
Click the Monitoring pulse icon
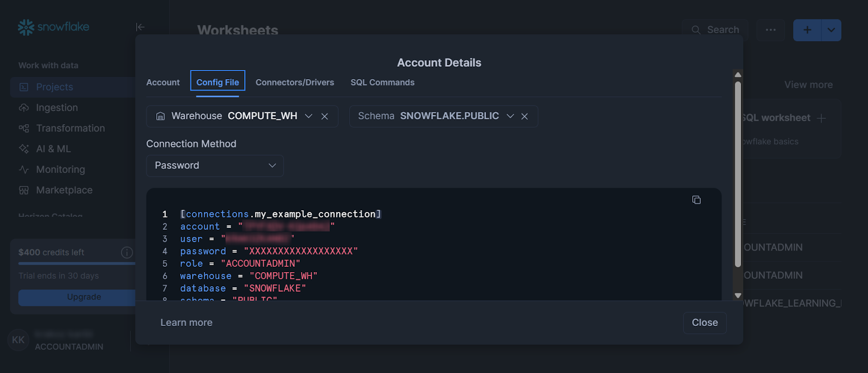tap(24, 169)
